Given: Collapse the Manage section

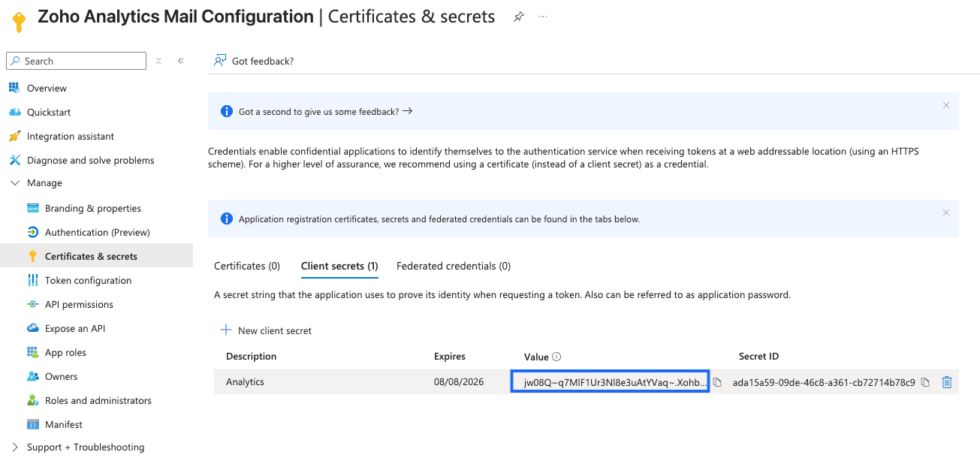Looking at the screenshot, I should (x=15, y=183).
